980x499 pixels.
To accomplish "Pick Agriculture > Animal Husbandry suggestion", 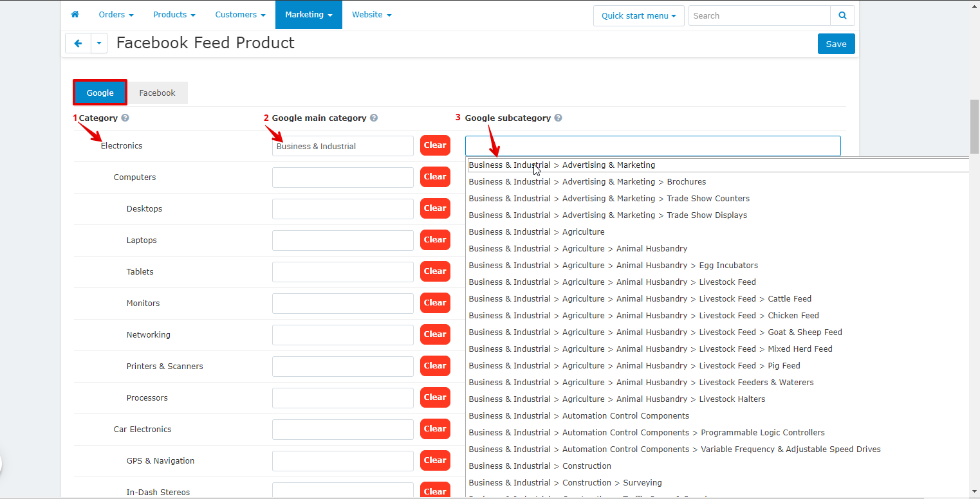I will point(717,249).
